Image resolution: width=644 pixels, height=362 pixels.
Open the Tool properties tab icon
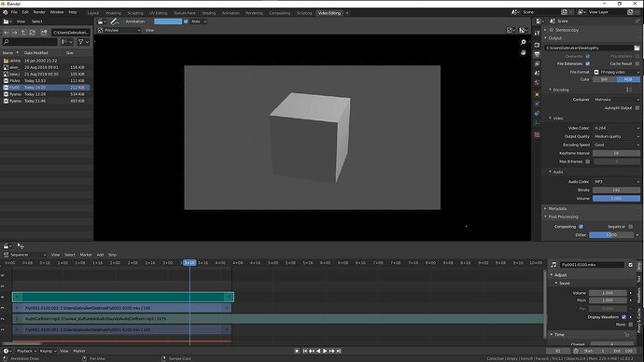[537, 34]
